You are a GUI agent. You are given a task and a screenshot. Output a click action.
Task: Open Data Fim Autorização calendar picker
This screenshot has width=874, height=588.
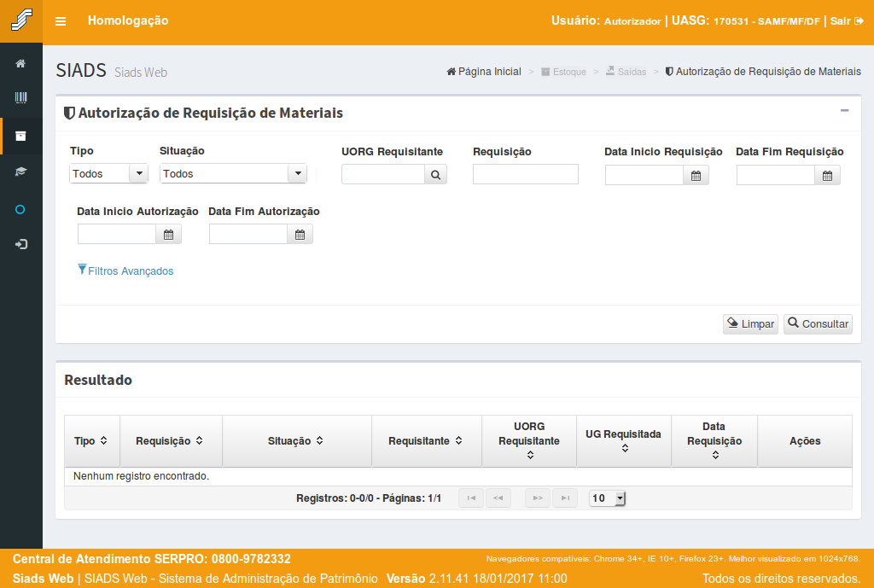pos(300,235)
